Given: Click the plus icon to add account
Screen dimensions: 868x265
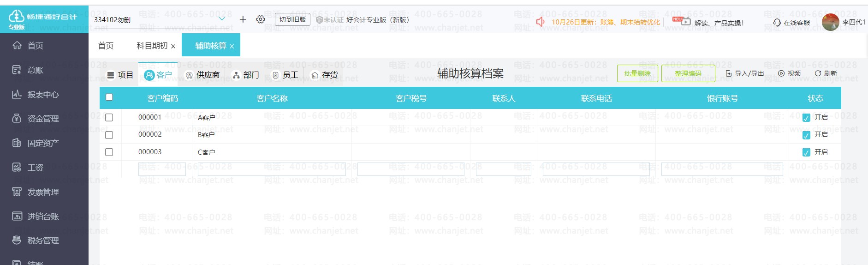Looking at the screenshot, I should (x=243, y=19).
